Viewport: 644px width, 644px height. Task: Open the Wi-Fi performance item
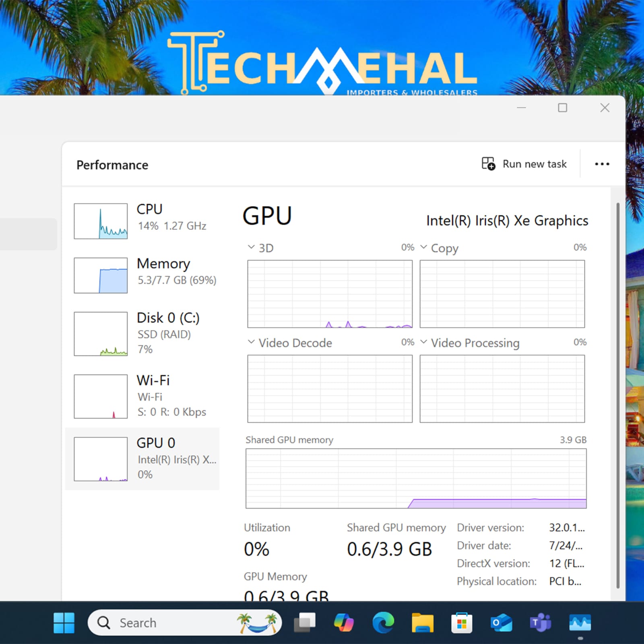coord(142,396)
